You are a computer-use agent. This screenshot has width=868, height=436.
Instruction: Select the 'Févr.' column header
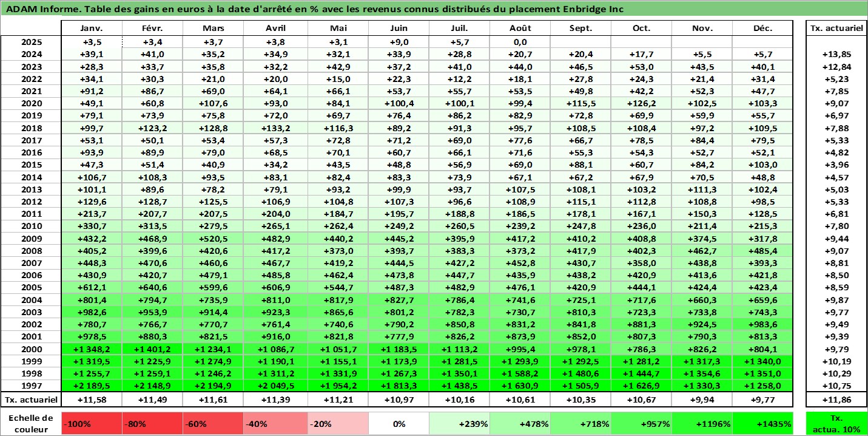152,29
